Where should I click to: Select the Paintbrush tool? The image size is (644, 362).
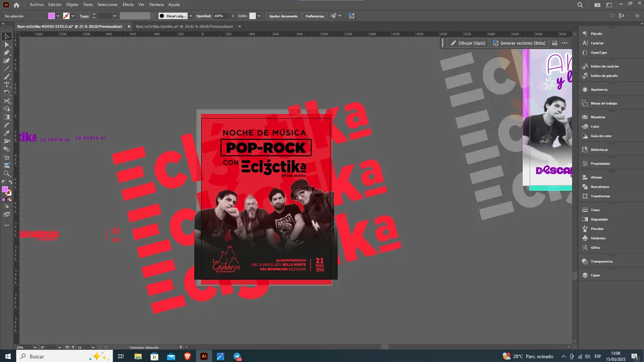click(7, 77)
